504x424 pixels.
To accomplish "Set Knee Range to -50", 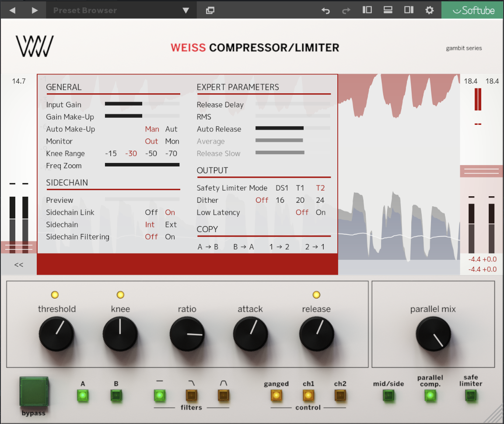I will (x=150, y=154).
